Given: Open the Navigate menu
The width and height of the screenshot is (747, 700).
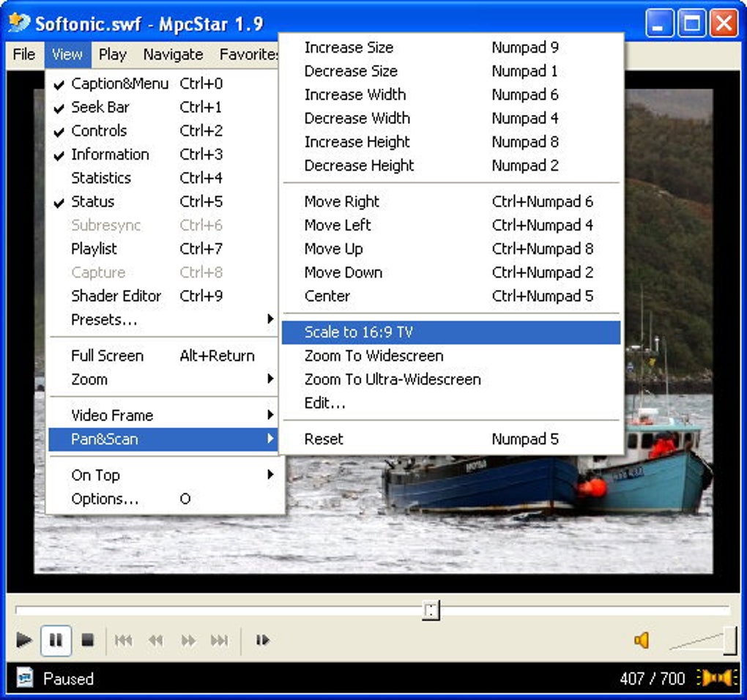Looking at the screenshot, I should pyautogui.click(x=173, y=54).
